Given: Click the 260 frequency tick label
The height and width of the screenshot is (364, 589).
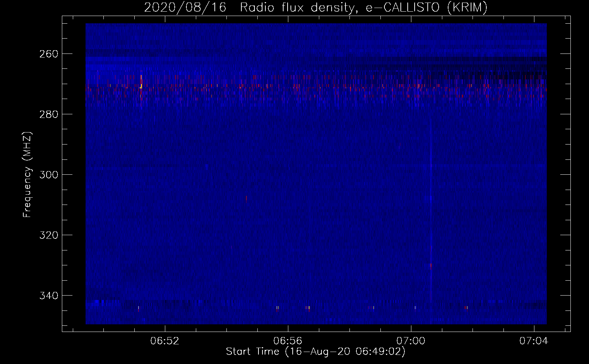Looking at the screenshot, I should (49, 54).
